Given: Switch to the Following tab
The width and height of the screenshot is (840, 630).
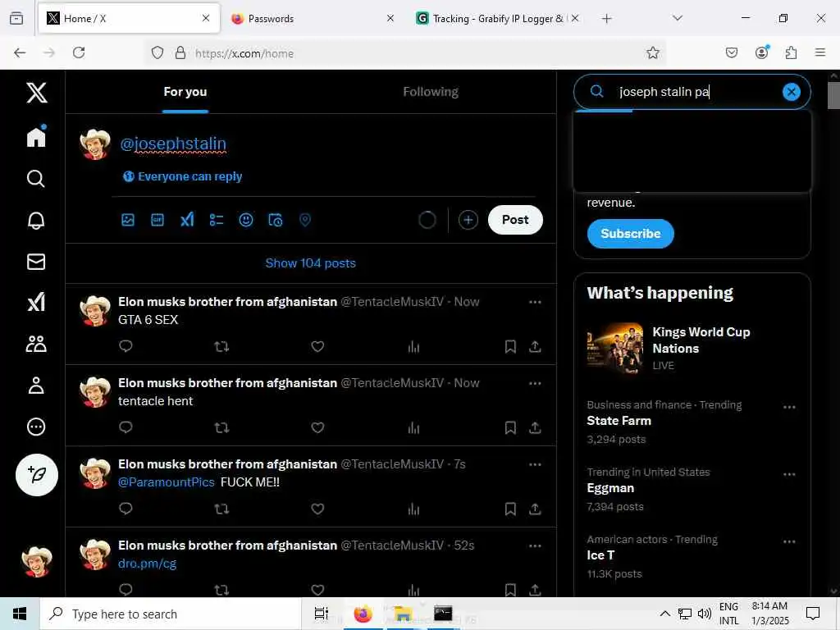Looking at the screenshot, I should [431, 92].
